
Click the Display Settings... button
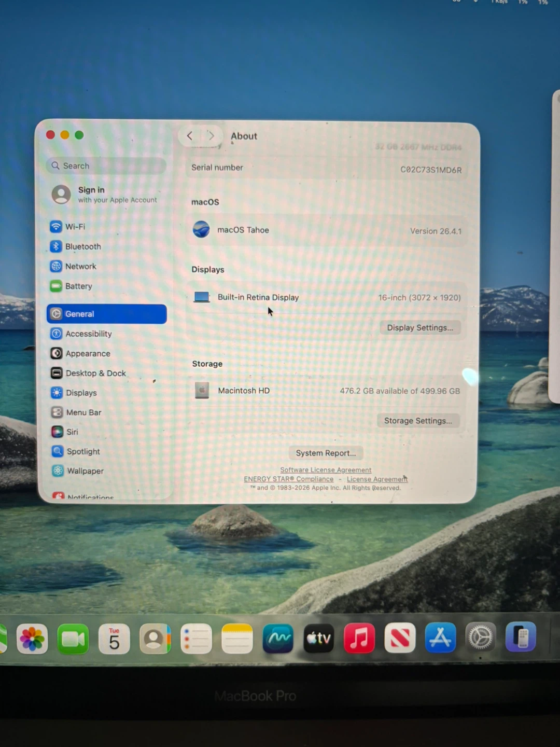click(x=420, y=327)
